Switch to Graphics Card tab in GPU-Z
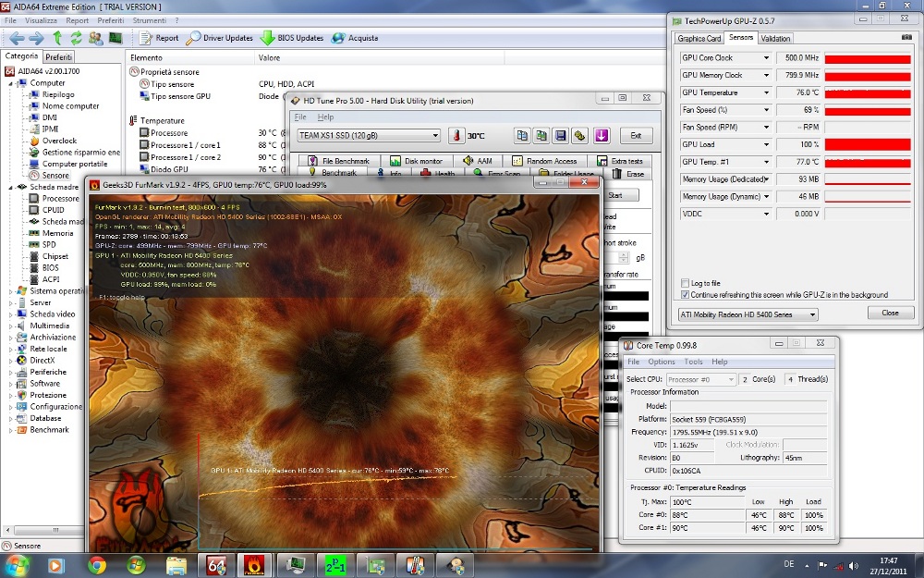The height and width of the screenshot is (578, 924). coord(699,38)
